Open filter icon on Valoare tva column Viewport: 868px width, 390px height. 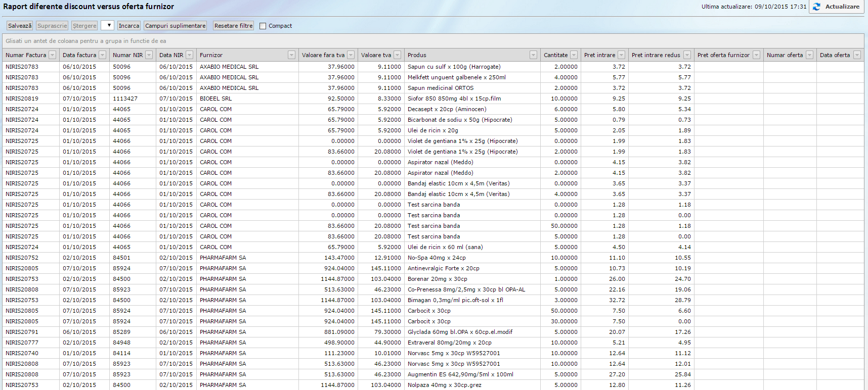point(397,55)
